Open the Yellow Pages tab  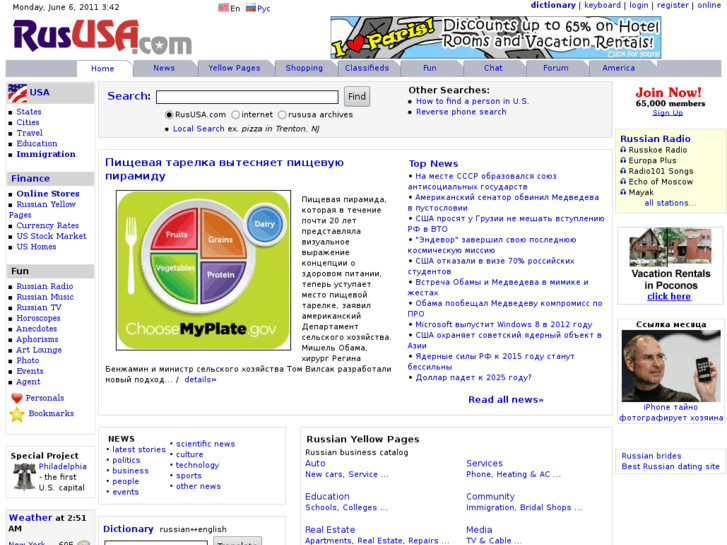234,68
